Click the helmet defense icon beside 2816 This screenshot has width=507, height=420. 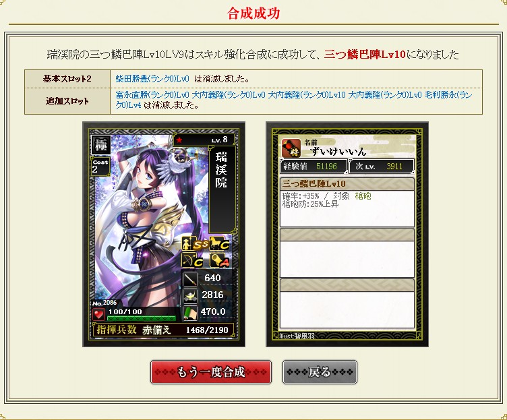(190, 295)
